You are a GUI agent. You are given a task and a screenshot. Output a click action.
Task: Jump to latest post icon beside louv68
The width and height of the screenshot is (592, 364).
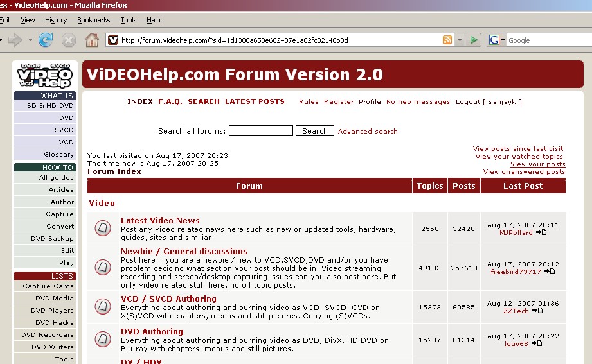(537, 343)
